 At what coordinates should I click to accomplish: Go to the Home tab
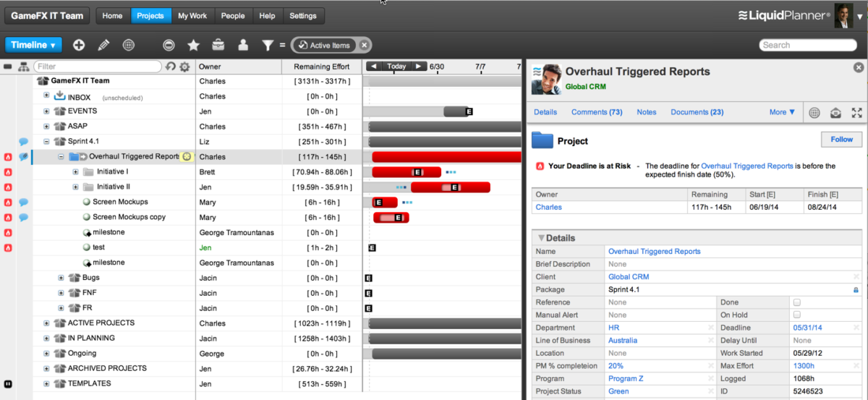click(x=112, y=15)
